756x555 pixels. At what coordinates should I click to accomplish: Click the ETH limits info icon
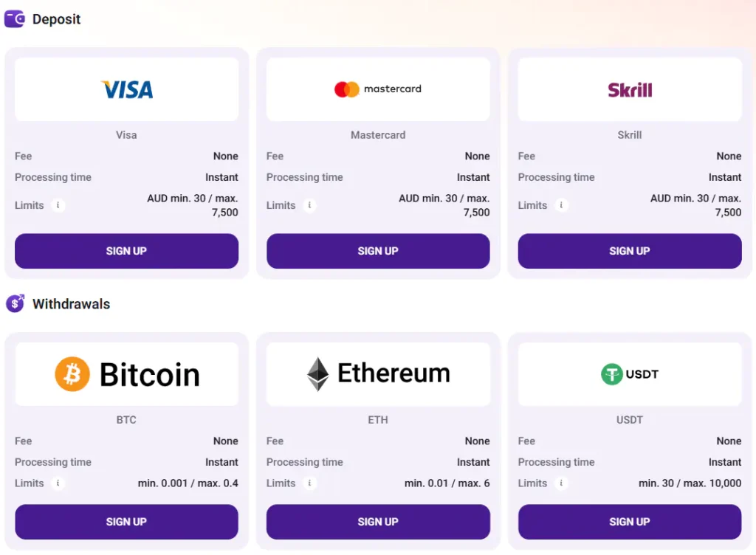[309, 483]
